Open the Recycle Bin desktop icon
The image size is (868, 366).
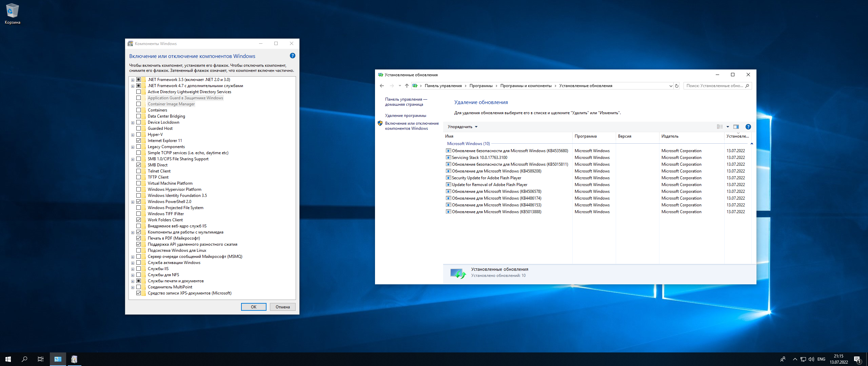coord(12,14)
